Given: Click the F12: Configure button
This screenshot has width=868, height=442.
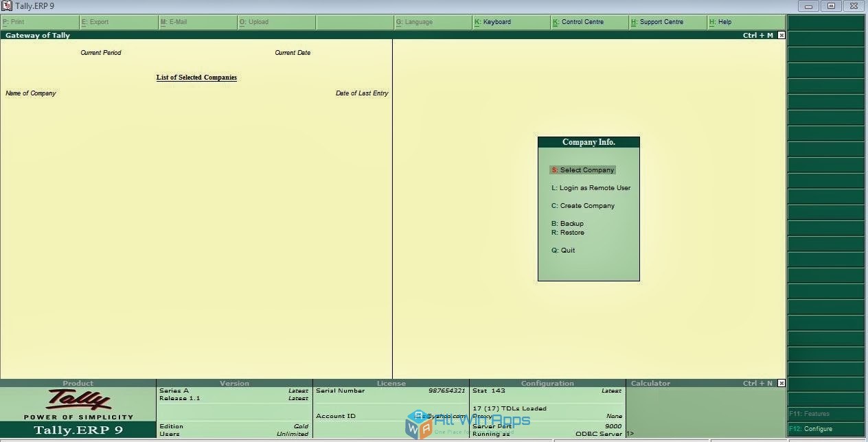Looking at the screenshot, I should tap(826, 429).
